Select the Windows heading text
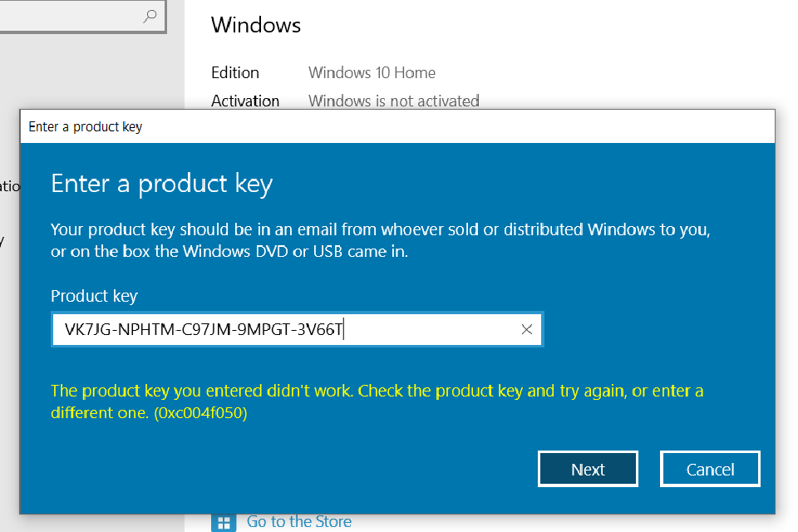The width and height of the screenshot is (798, 532). pos(255,25)
